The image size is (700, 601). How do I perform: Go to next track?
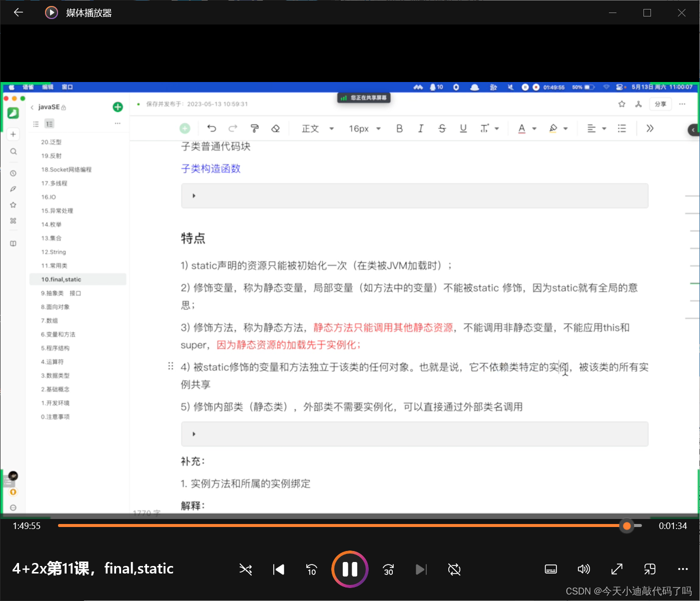(421, 569)
